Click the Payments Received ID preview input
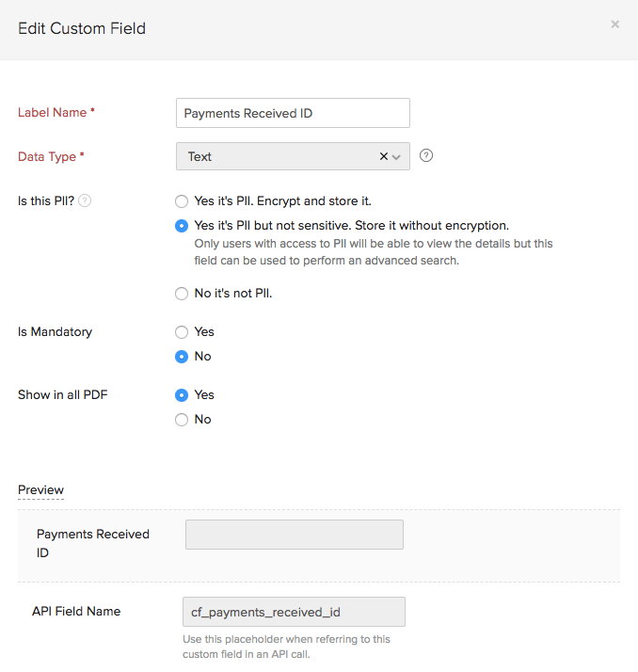The image size is (638, 672). [x=295, y=535]
